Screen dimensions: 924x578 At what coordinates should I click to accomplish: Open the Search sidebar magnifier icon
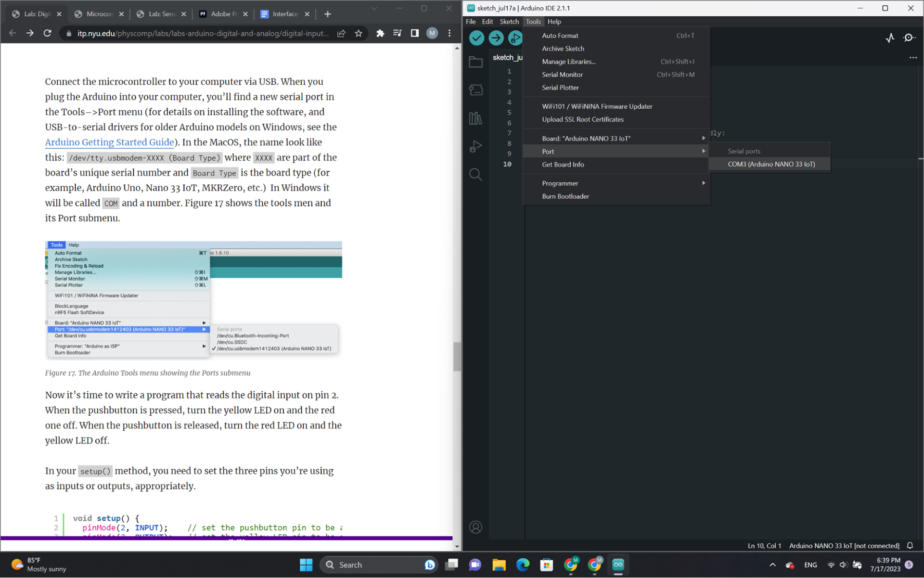click(475, 175)
